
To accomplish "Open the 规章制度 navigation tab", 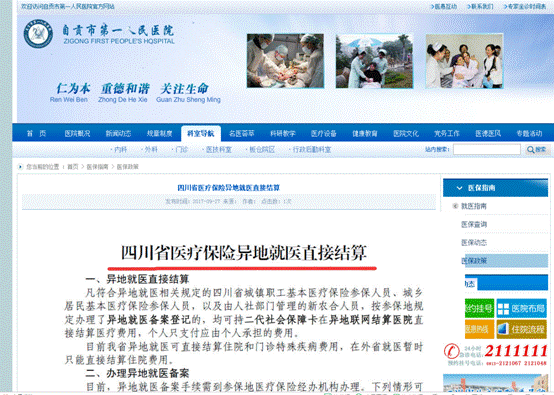I will point(160,133).
